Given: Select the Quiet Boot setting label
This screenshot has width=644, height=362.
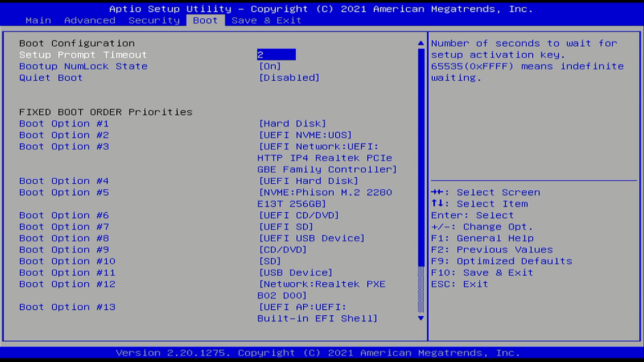Looking at the screenshot, I should (51, 78).
